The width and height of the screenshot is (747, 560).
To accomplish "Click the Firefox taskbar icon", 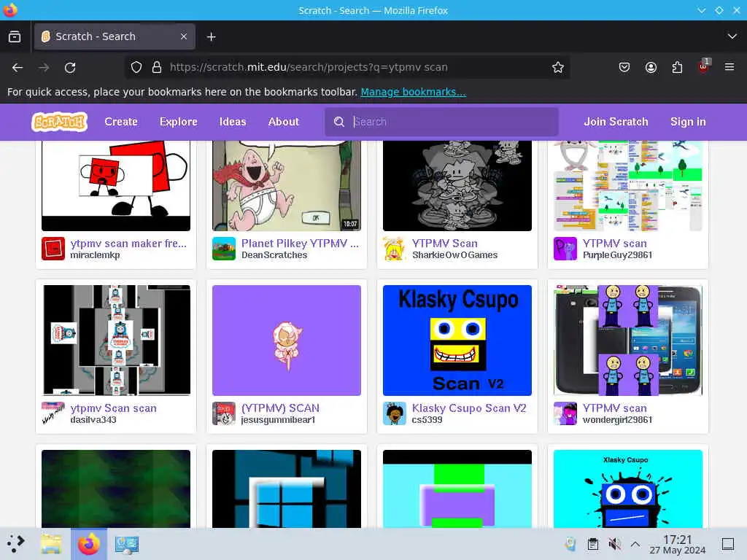I will (88, 544).
